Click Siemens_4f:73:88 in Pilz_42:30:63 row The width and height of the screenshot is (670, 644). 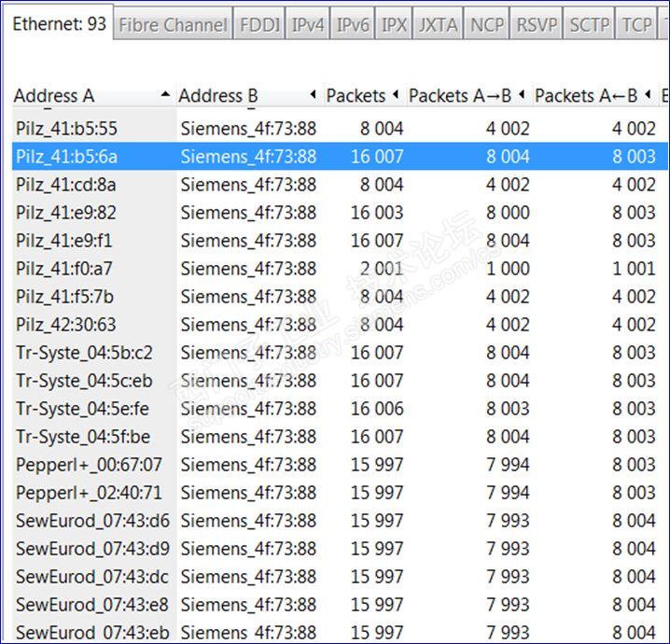(x=248, y=325)
